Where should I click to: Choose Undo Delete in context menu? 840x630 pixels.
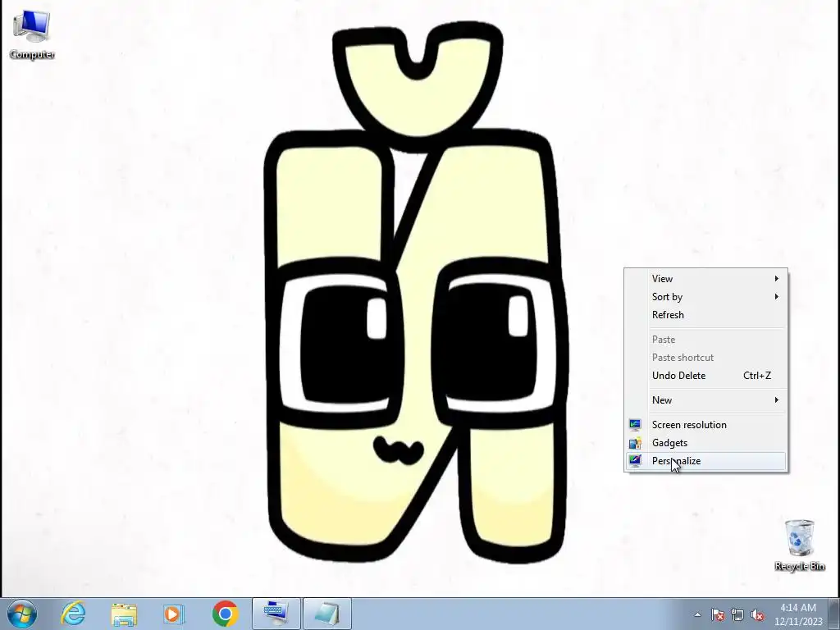coord(706,376)
